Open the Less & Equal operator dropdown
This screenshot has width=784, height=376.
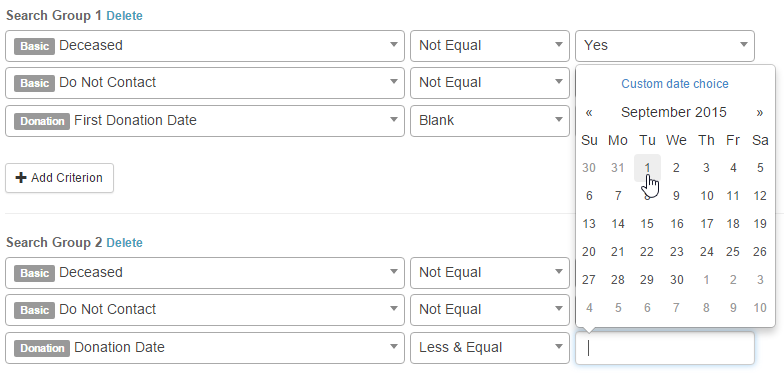pyautogui.click(x=490, y=348)
